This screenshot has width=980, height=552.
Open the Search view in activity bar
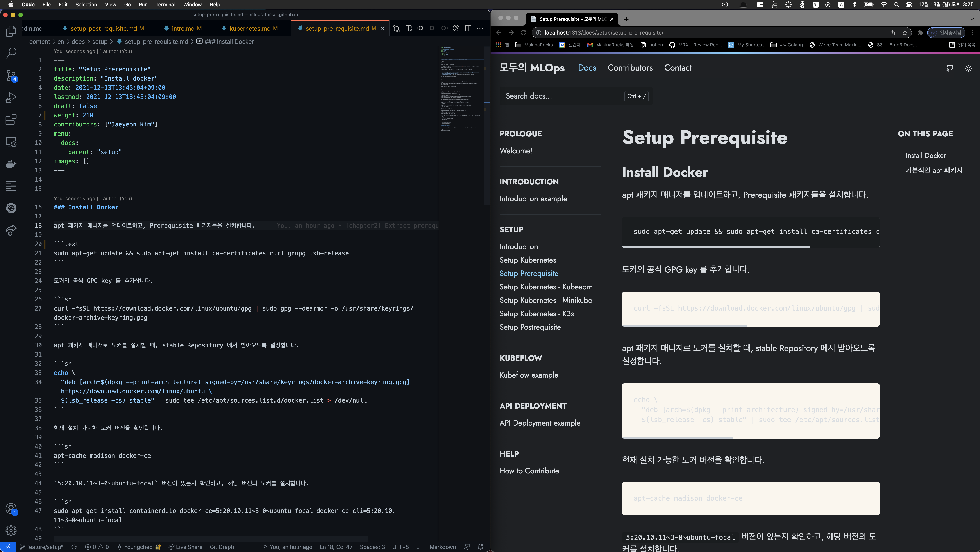(x=11, y=53)
